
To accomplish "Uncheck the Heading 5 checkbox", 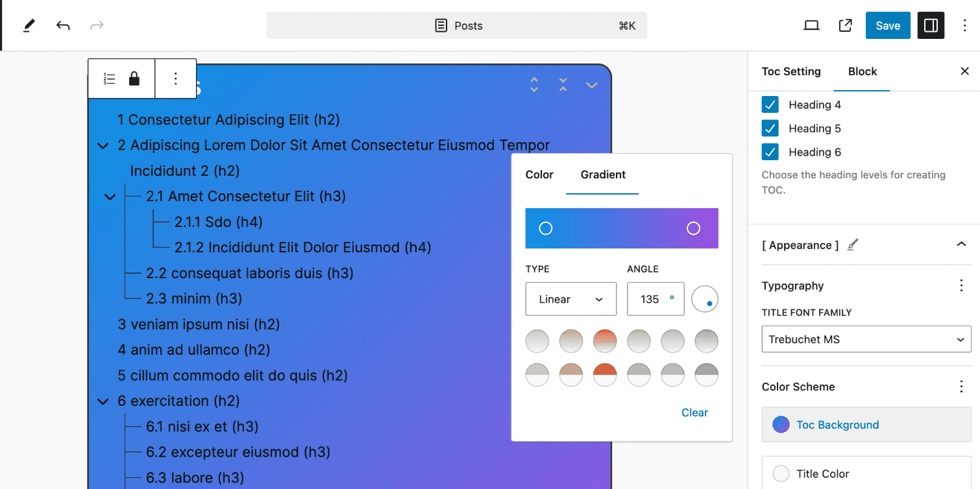I will click(770, 128).
